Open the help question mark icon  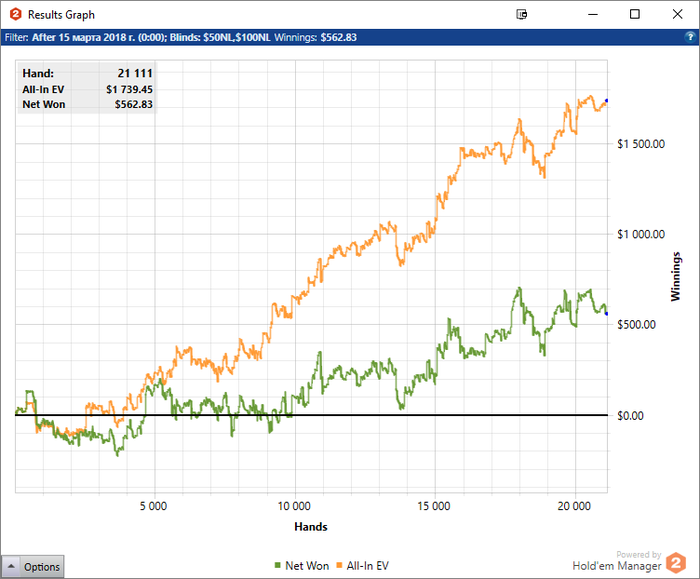click(690, 37)
